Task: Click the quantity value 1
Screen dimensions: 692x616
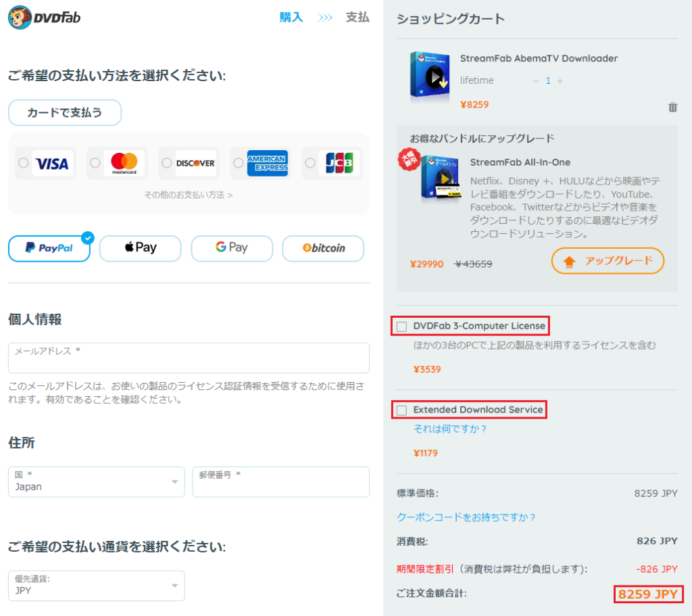Action: click(548, 81)
